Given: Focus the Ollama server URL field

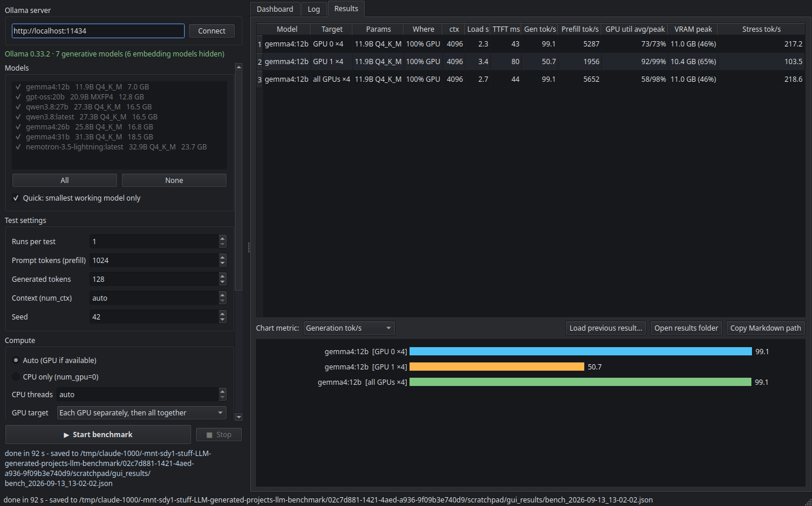Looking at the screenshot, I should pyautogui.click(x=98, y=31).
